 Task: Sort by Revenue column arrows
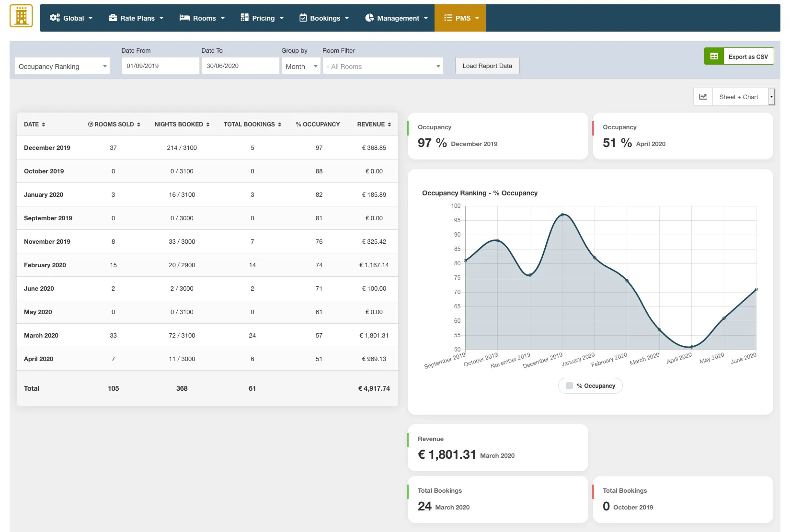[x=389, y=125]
